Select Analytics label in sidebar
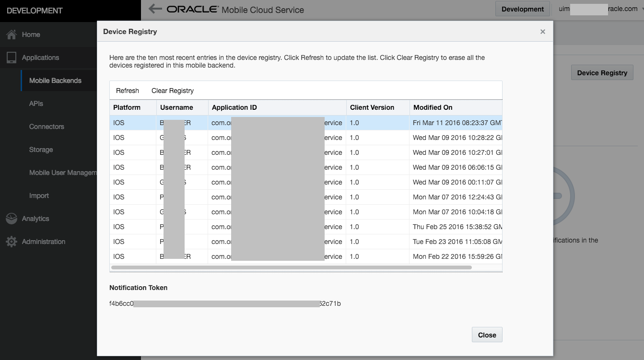644x360 pixels. click(x=35, y=219)
